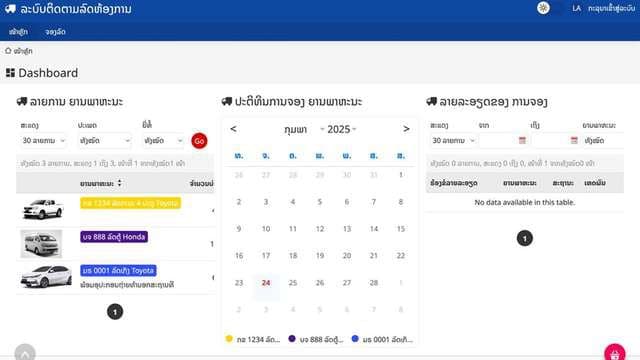Select February 28 in the calendar
This screenshot has width=640, height=360.
point(373,282)
